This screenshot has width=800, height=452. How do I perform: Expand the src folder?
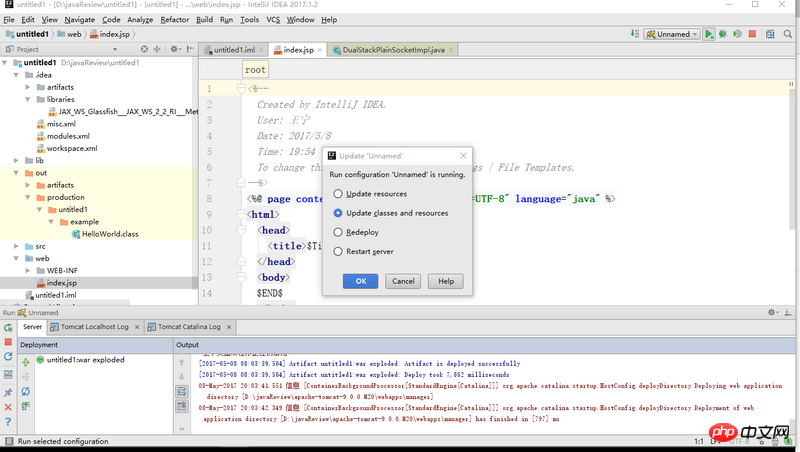pyautogui.click(x=16, y=246)
